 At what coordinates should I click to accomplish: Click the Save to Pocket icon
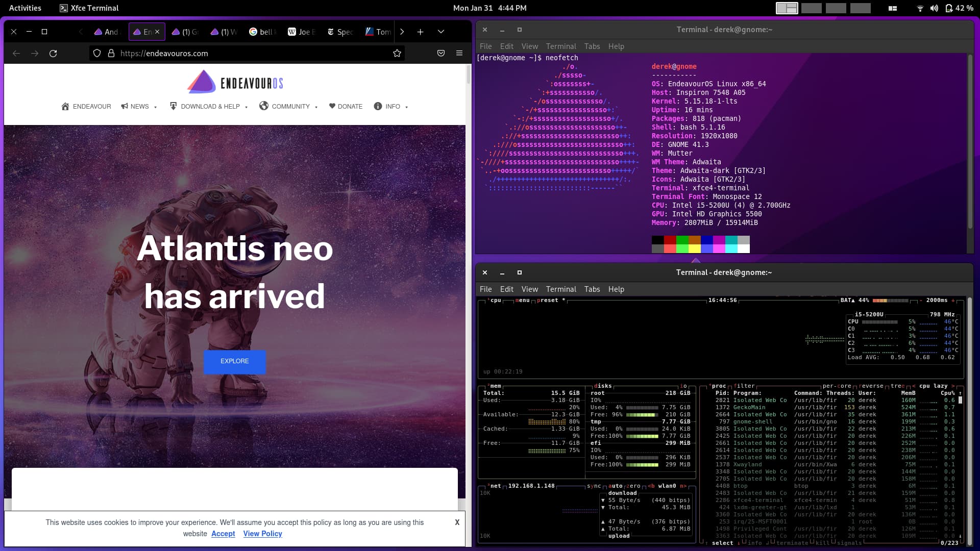[x=441, y=53]
